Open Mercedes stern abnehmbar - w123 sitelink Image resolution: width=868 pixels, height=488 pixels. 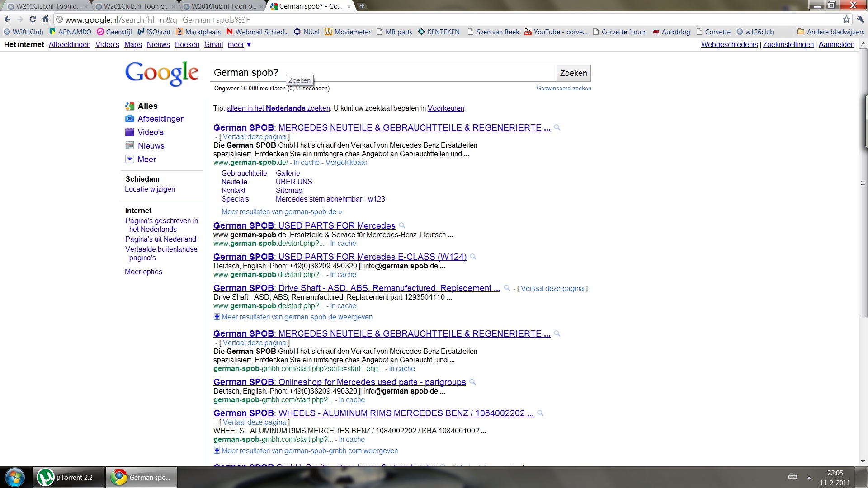330,199
